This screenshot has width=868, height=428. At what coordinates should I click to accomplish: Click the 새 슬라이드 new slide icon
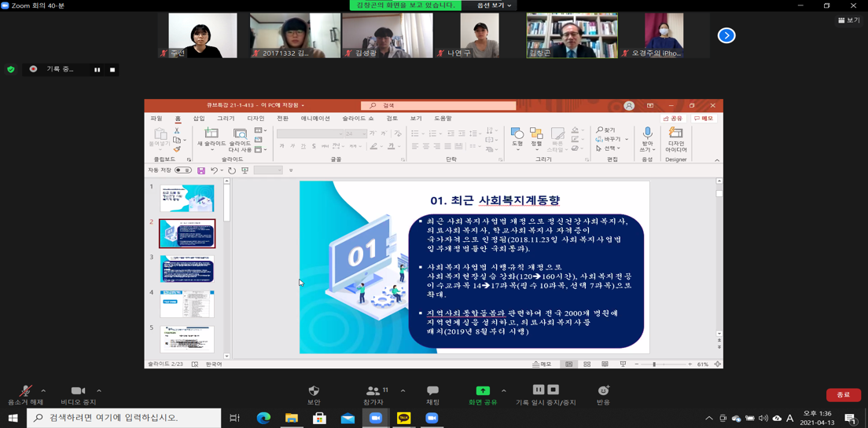[x=211, y=135]
